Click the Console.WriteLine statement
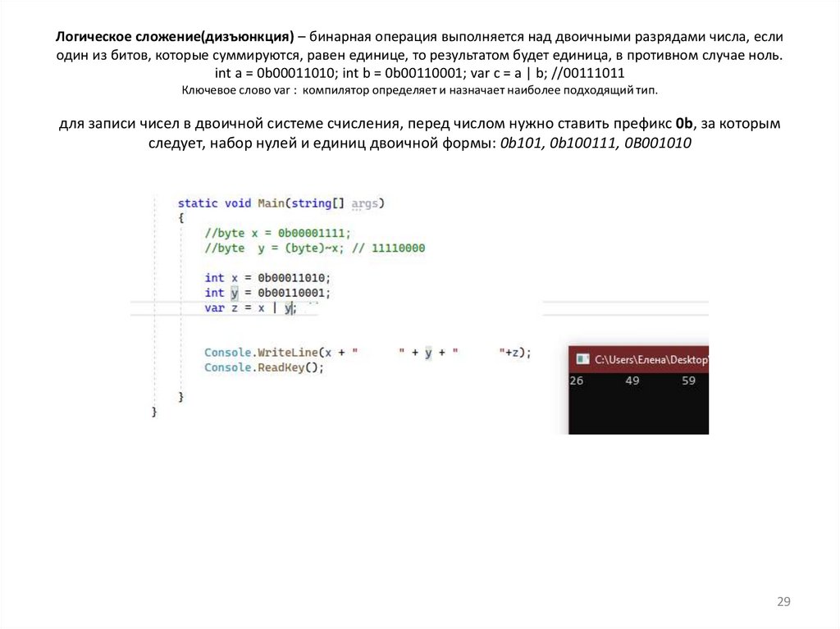This screenshot has height=629, width=840. pos(367,353)
